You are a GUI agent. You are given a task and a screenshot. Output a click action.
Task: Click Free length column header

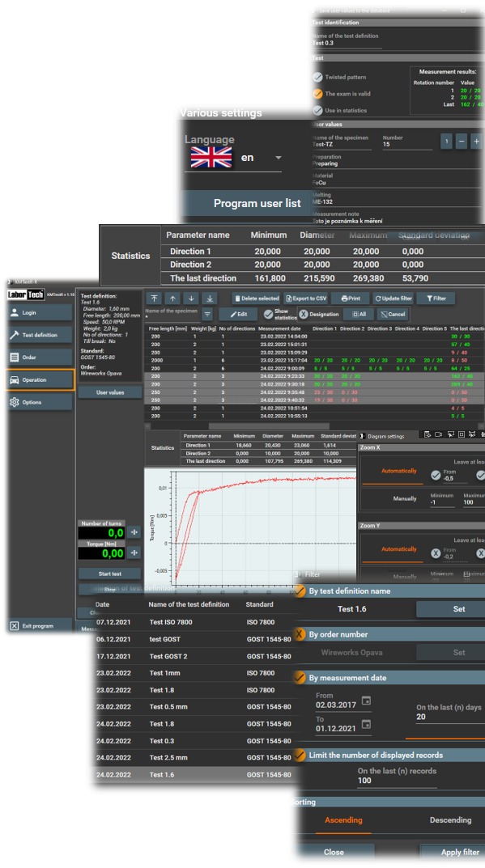click(168, 328)
